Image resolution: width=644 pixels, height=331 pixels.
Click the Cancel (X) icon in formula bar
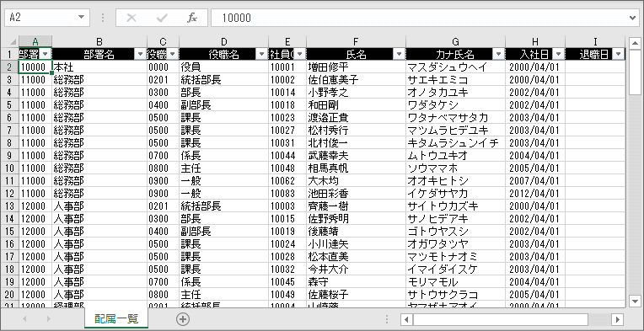click(x=131, y=18)
